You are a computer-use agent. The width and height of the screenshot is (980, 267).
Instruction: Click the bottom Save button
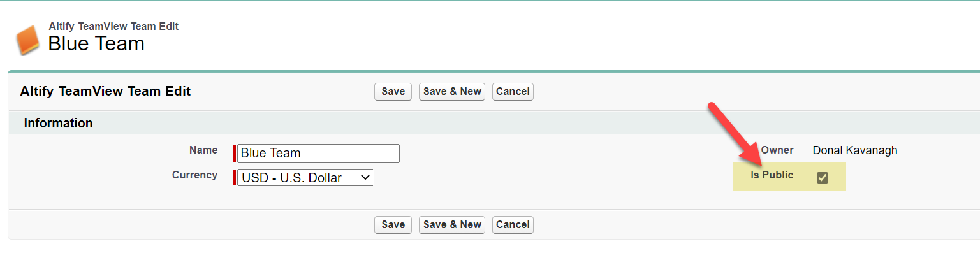click(x=393, y=225)
